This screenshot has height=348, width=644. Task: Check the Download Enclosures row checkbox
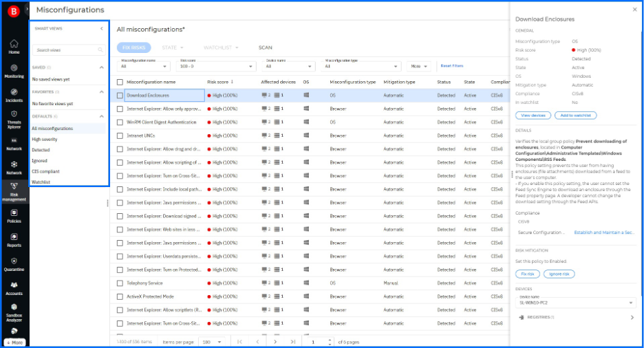point(120,96)
